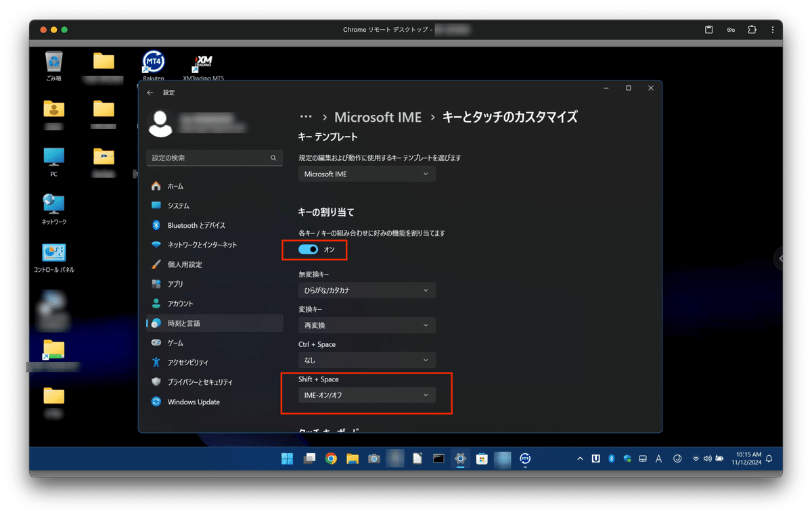The height and width of the screenshot is (516, 812).
Task: Open Task View on the taskbar
Action: click(x=309, y=459)
